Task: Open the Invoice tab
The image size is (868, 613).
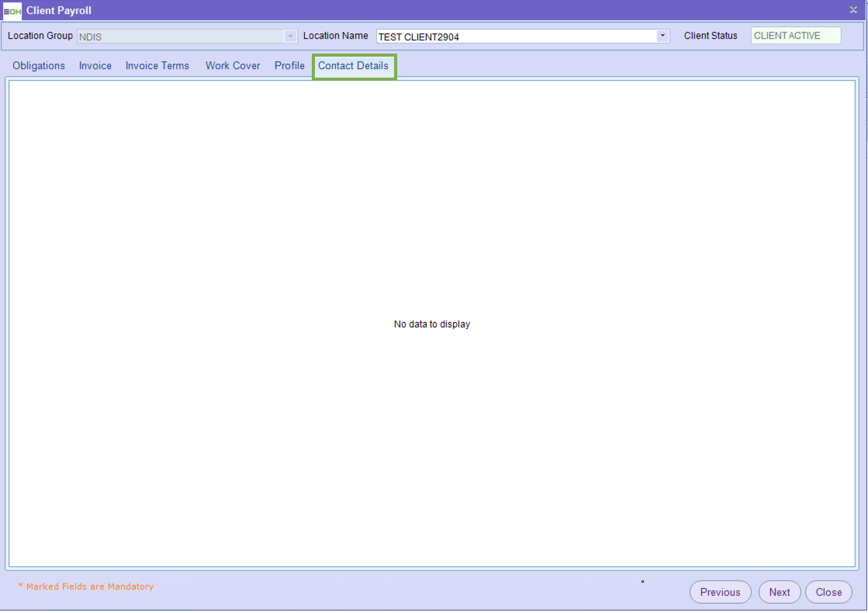Action: [95, 66]
